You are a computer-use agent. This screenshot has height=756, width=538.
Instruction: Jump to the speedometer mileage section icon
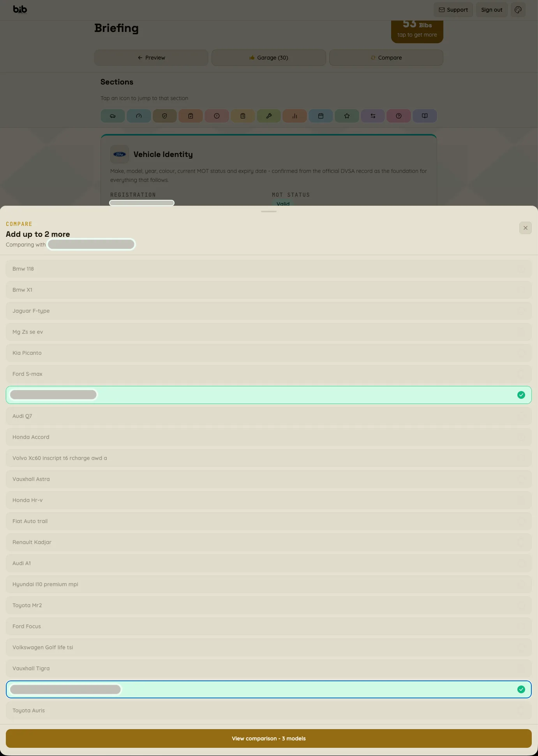tap(139, 116)
